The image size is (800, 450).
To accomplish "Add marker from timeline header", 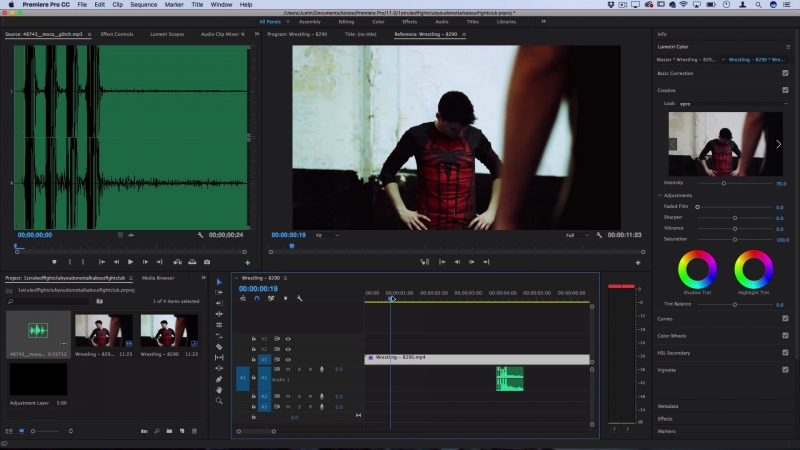I will point(285,298).
